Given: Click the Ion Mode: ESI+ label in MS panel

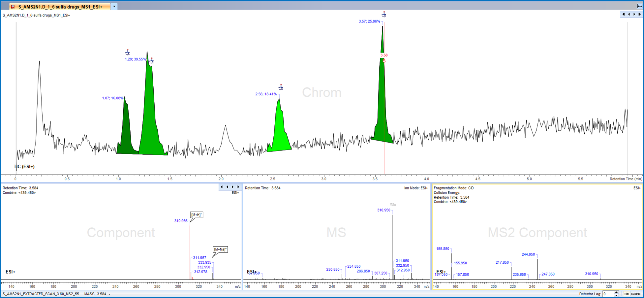Looking at the screenshot, I should [x=416, y=188].
